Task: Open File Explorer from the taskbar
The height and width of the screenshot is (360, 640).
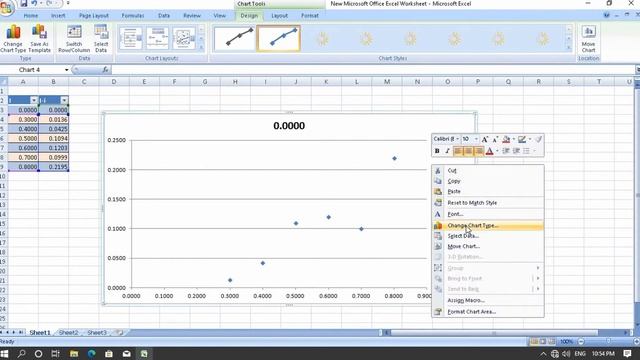Action: click(74, 353)
